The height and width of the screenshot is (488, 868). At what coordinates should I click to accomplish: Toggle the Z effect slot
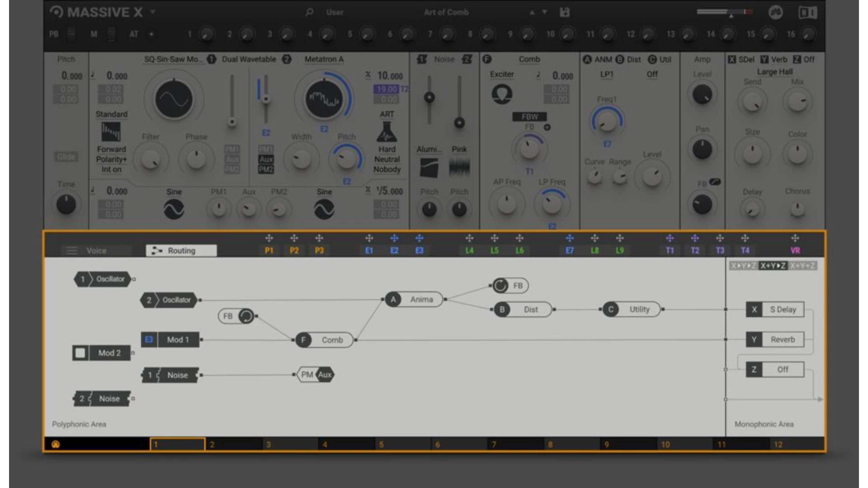pyautogui.click(x=797, y=60)
